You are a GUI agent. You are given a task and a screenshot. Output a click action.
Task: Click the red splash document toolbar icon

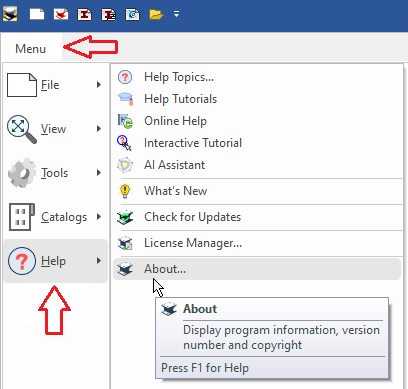click(61, 14)
